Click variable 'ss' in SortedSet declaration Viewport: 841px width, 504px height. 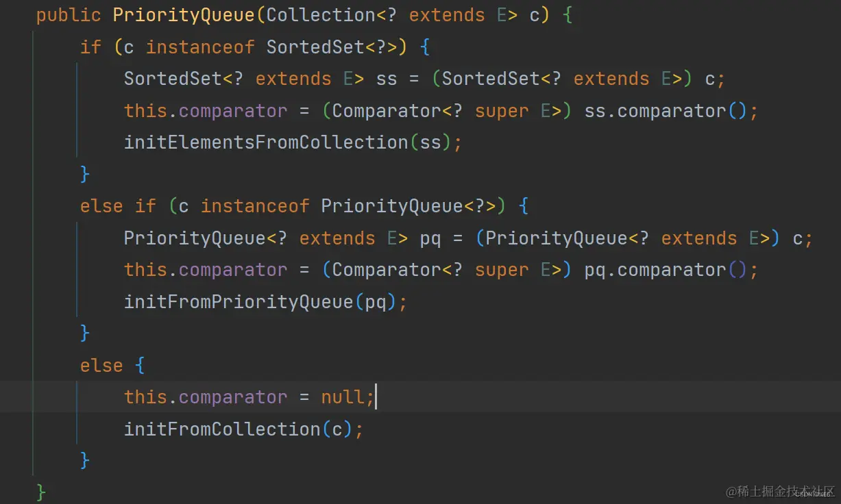click(387, 79)
